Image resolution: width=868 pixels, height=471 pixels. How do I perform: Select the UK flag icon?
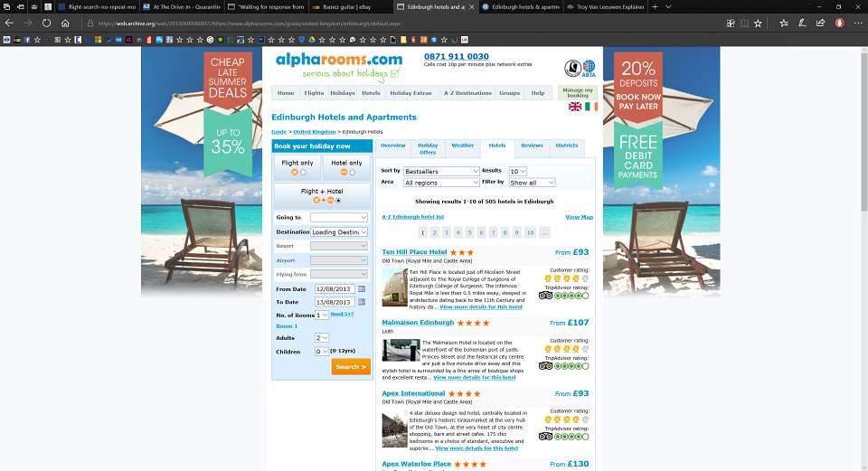click(575, 107)
